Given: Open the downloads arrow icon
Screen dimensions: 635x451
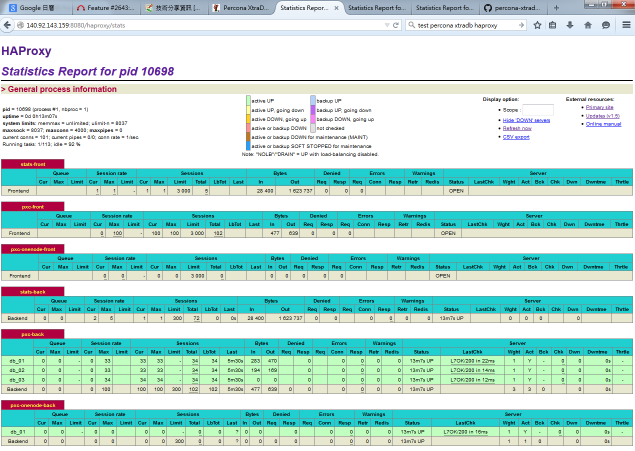Looking at the screenshot, I should point(570,25).
